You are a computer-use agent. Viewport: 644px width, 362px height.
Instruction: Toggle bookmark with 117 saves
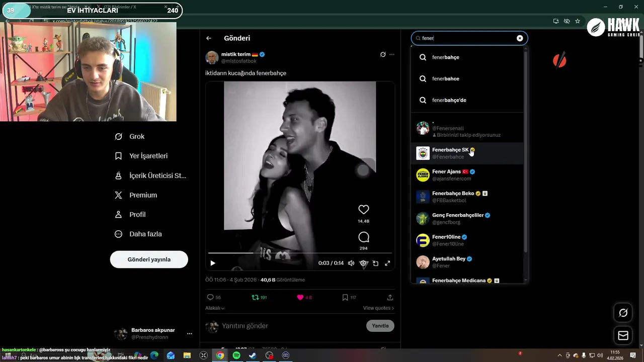pyautogui.click(x=349, y=297)
